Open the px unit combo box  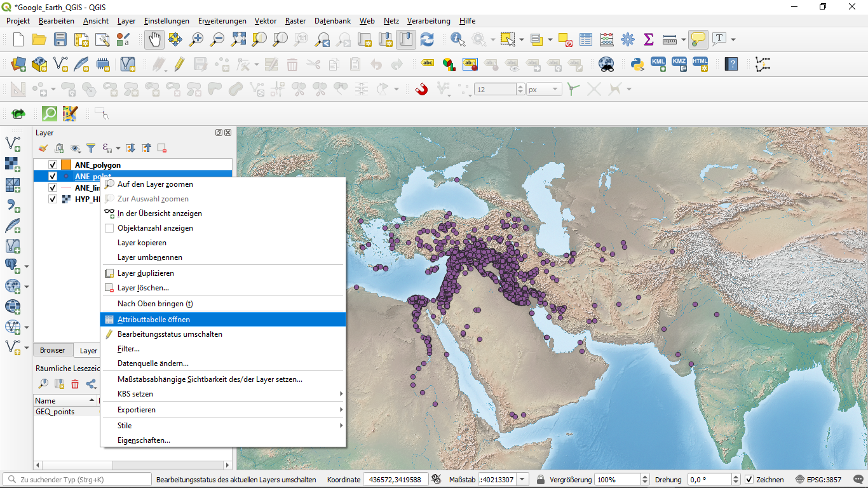pyautogui.click(x=544, y=90)
